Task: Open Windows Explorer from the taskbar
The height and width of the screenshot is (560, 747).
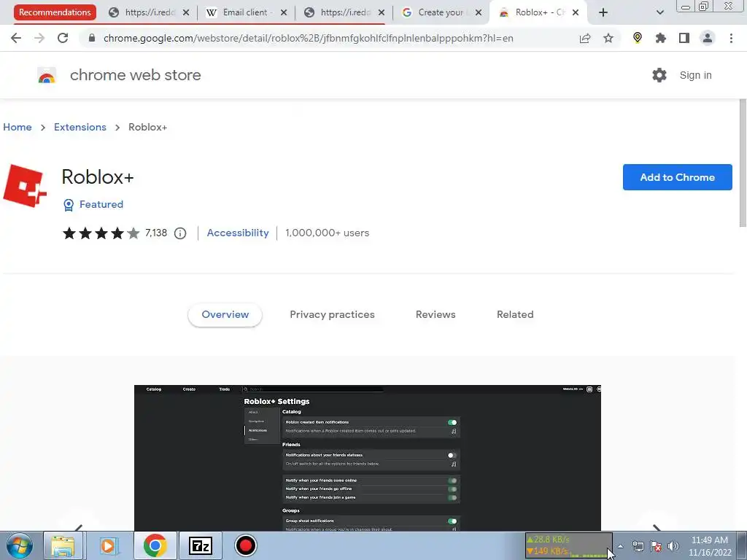Action: click(x=63, y=545)
